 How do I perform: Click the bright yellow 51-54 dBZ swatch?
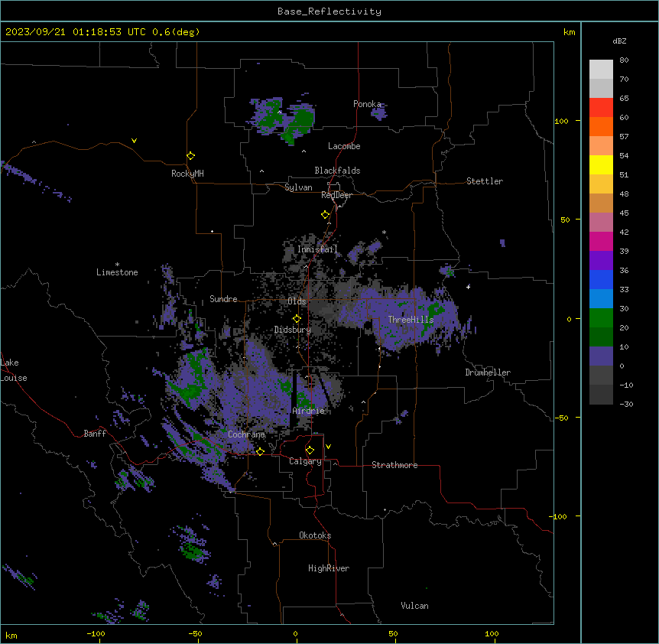point(601,164)
